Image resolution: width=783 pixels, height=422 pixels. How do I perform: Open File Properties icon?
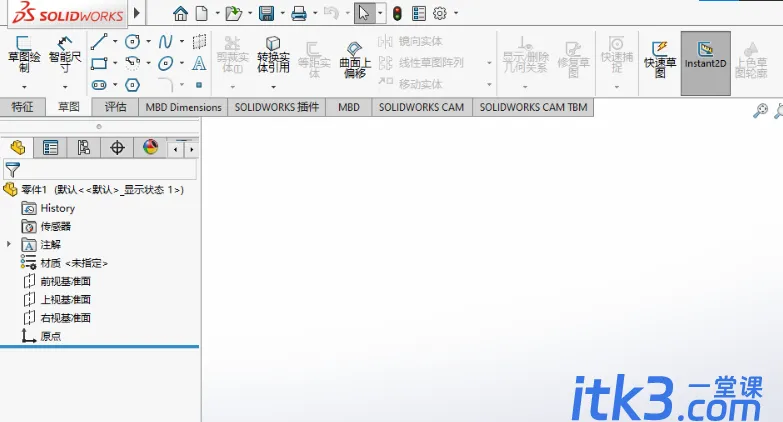click(419, 13)
